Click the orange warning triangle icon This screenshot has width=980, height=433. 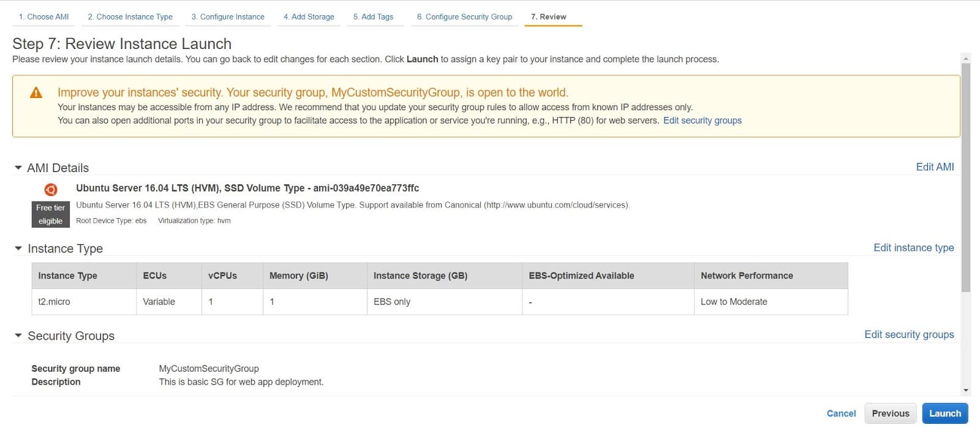click(x=36, y=92)
